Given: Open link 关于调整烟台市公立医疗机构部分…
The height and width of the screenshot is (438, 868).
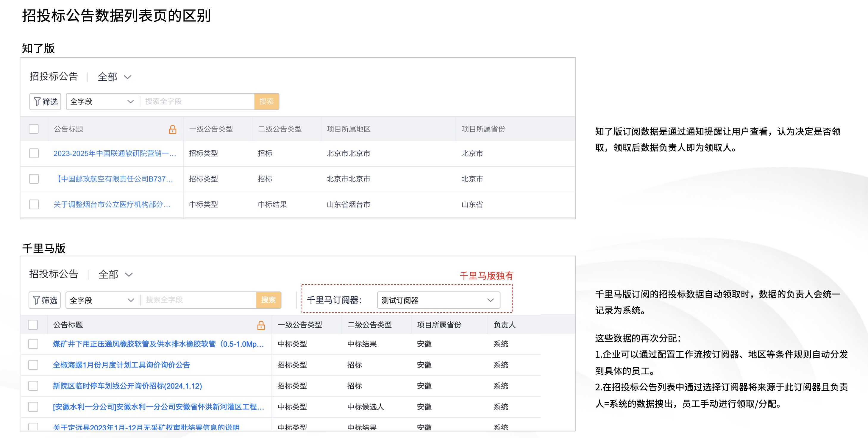Looking at the screenshot, I should 112,204.
